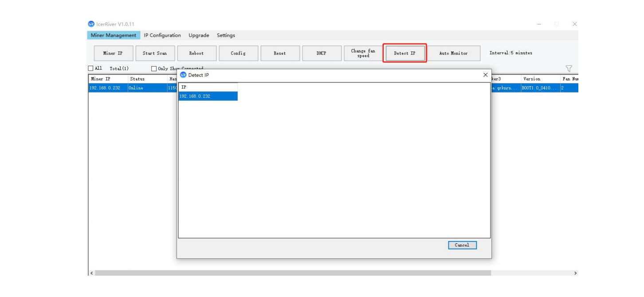This screenshot has height=297, width=644.
Task: Open the IP Configuration tab
Action: point(162,36)
